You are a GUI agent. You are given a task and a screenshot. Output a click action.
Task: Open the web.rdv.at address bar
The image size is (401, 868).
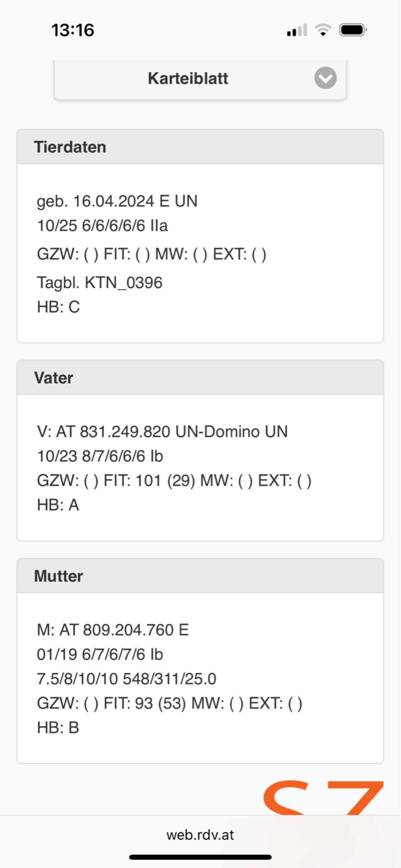(x=200, y=834)
